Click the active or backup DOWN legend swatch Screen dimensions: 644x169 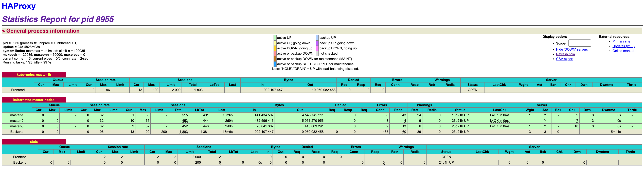275,53
